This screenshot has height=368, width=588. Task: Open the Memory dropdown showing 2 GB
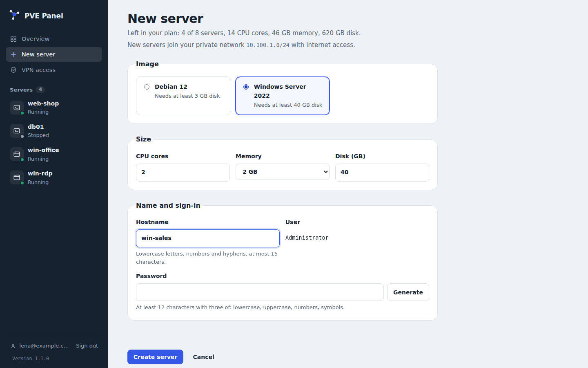pos(283,172)
